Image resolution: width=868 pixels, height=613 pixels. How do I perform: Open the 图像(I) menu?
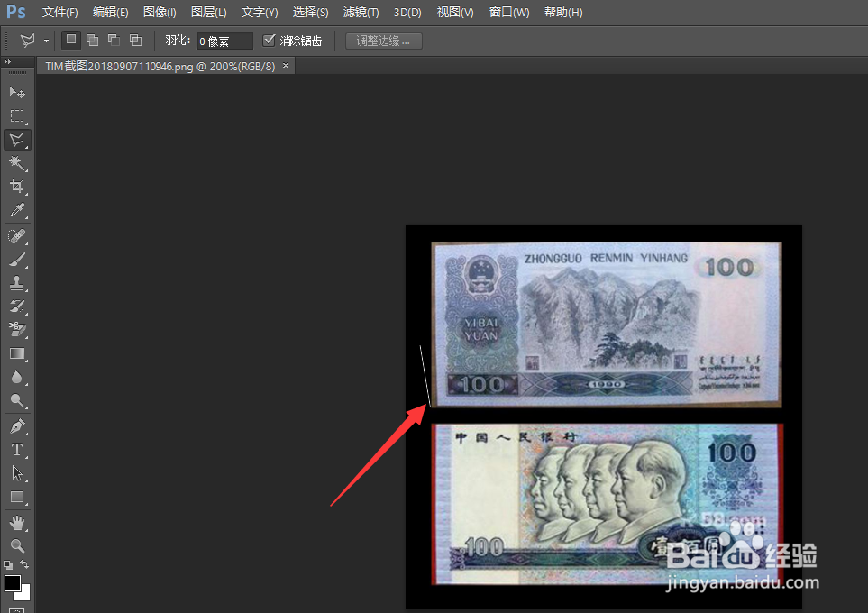(160, 13)
